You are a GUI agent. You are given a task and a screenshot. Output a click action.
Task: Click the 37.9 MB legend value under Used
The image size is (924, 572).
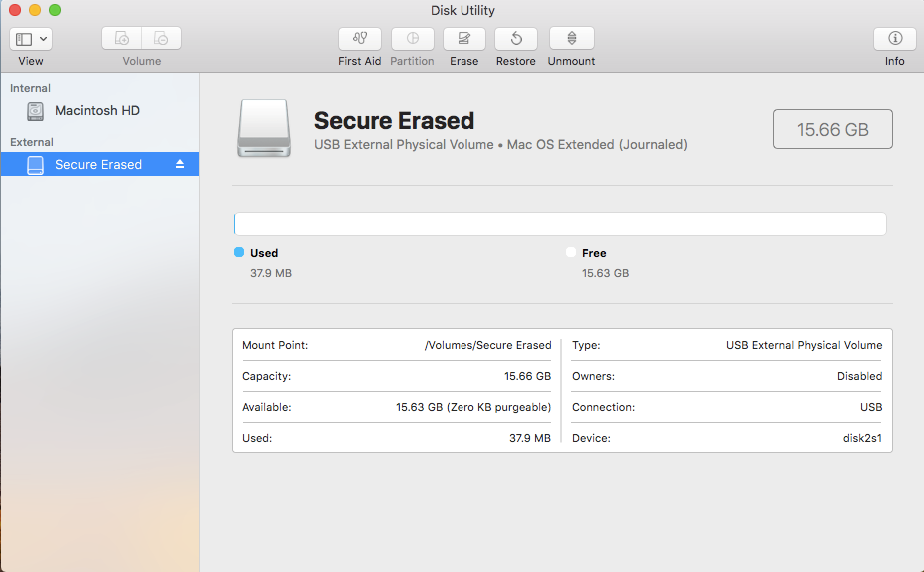(271, 273)
